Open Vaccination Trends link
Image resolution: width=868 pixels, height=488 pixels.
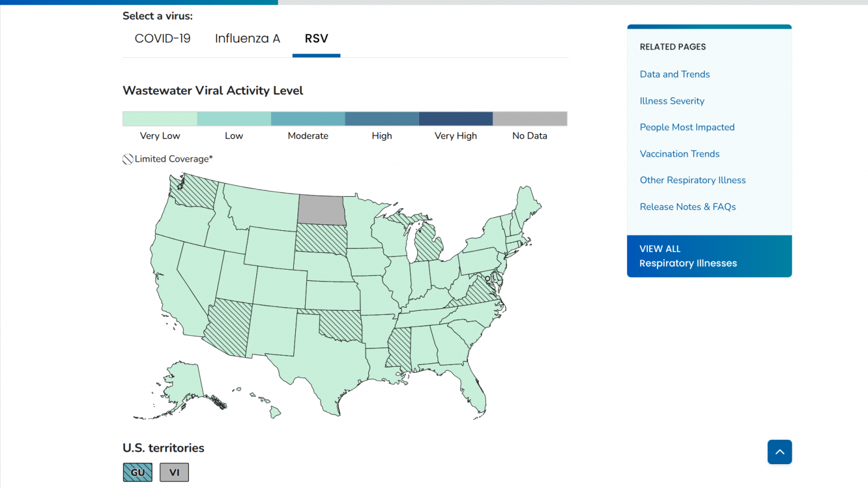680,154
